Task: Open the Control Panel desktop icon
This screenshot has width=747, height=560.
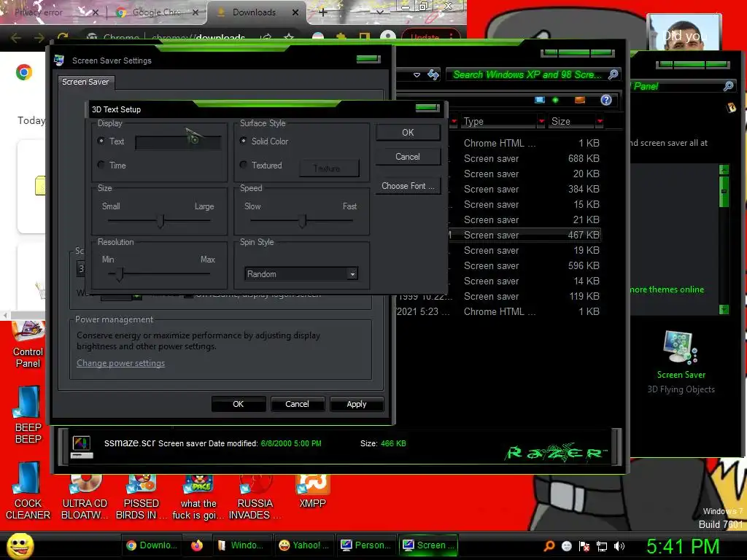Action: [x=28, y=345]
